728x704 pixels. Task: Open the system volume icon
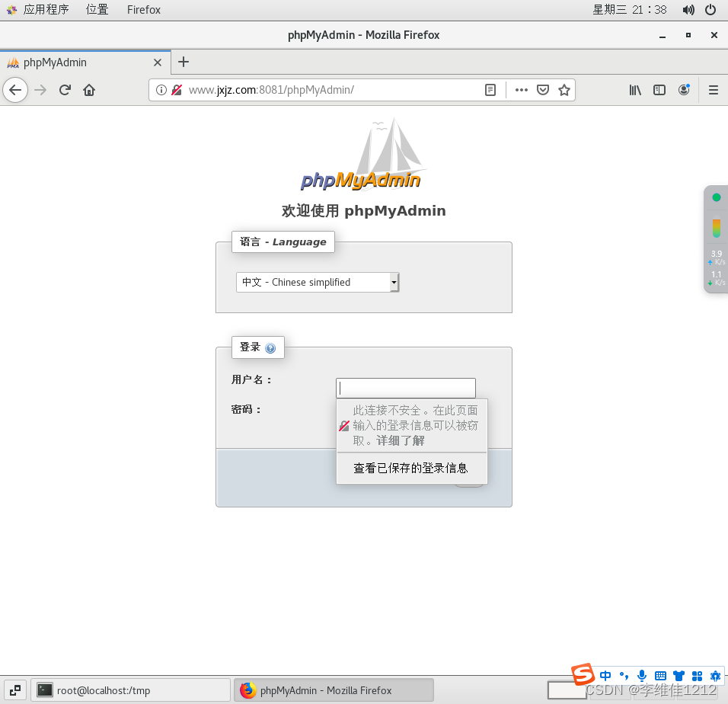688,10
